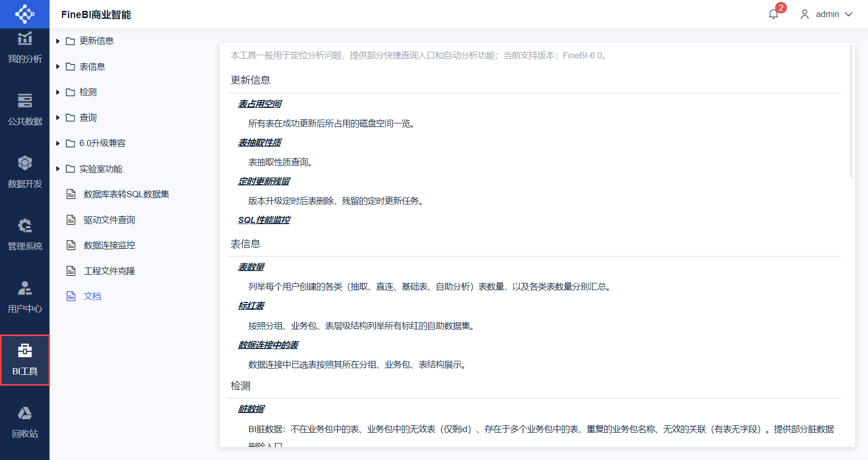868x460 pixels.
Task: Select the 检测 tree item label
Action: coord(88,92)
